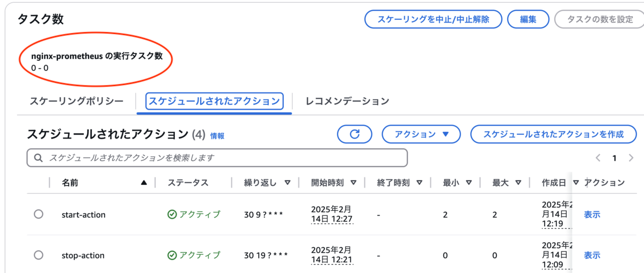Click the 繰り返し column sort arrow
644x273 pixels.
tap(288, 183)
